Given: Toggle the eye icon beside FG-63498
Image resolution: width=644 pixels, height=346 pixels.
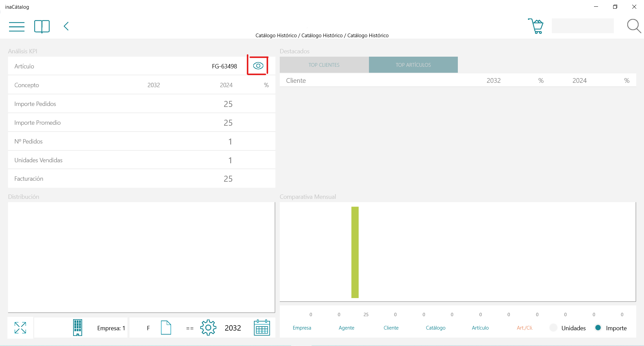Looking at the screenshot, I should coord(258,66).
